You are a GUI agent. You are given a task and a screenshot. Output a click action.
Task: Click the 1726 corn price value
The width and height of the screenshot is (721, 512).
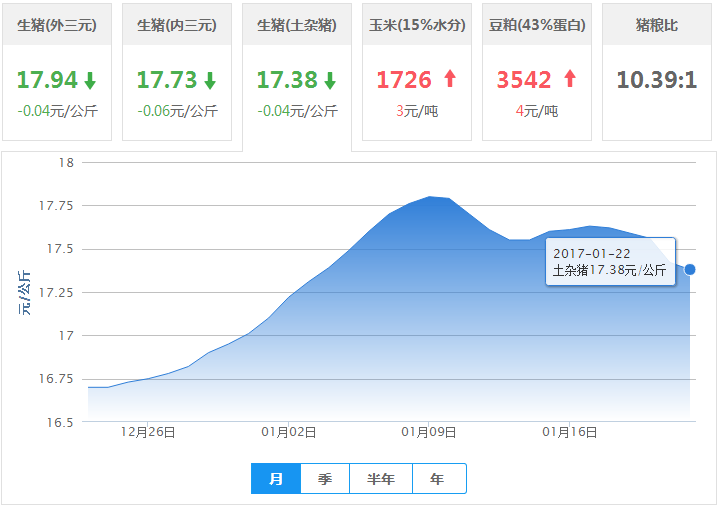(x=404, y=80)
